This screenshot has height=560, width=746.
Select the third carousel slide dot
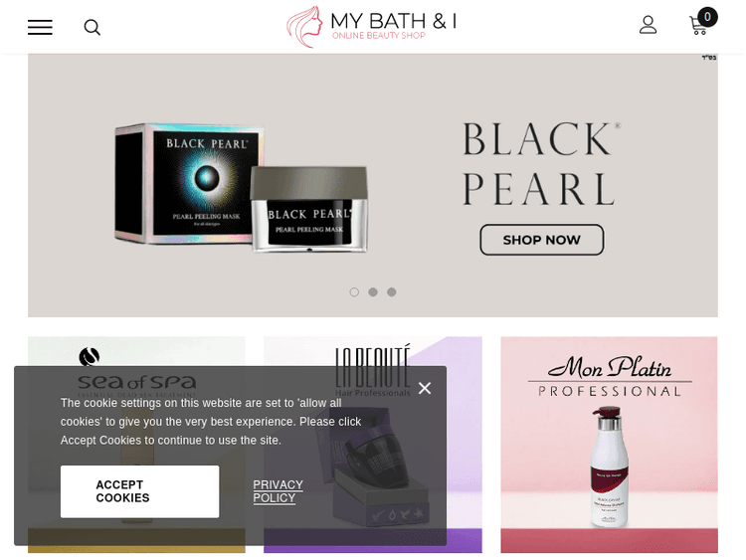pos(392,292)
